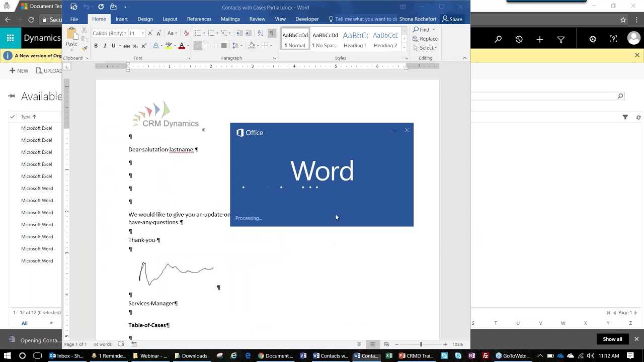Open the Dynamics settings gear icon

(593, 39)
